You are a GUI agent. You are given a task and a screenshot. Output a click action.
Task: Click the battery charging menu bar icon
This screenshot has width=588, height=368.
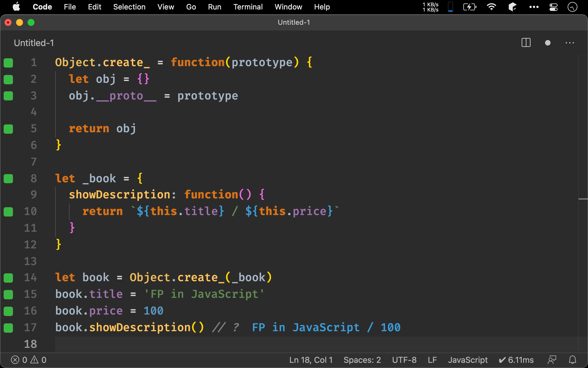pyautogui.click(x=470, y=7)
